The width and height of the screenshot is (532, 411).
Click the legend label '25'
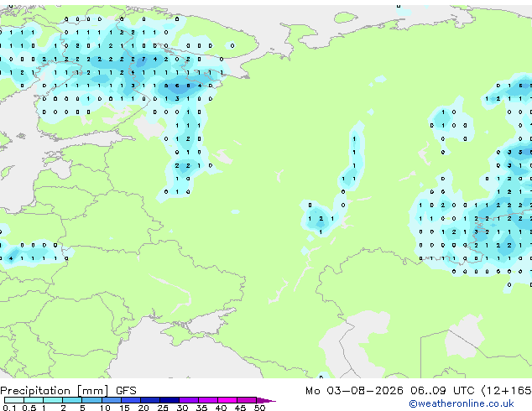[x=163, y=408]
